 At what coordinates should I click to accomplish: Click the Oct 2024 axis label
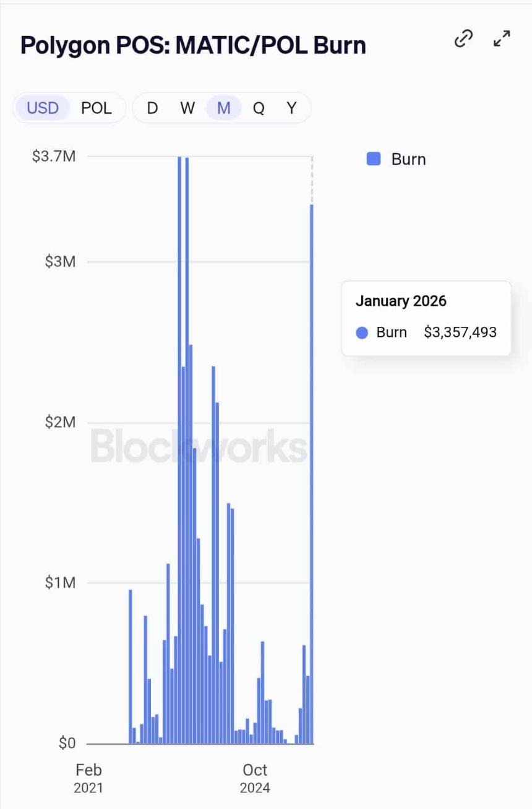[x=255, y=777]
